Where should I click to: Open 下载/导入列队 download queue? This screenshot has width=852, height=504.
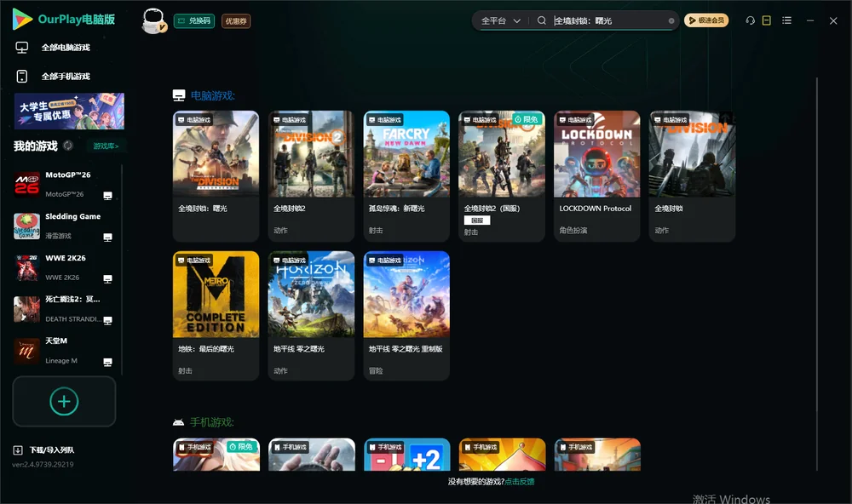pos(52,450)
